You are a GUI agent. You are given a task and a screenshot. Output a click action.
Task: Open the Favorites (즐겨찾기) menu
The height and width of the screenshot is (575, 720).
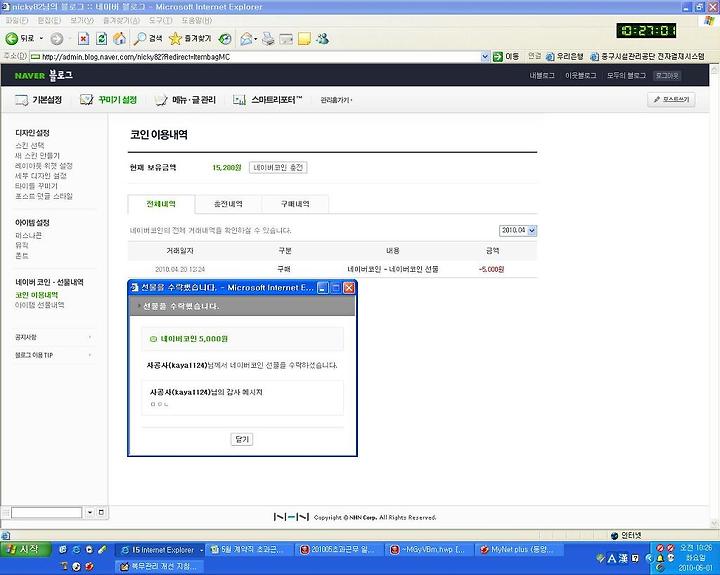click(121, 20)
